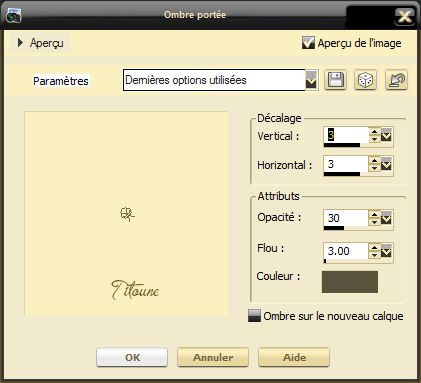Screen dimensions: 421x383
Task: Open the Horizontal offset slider dropdown
Action: (x=386, y=164)
